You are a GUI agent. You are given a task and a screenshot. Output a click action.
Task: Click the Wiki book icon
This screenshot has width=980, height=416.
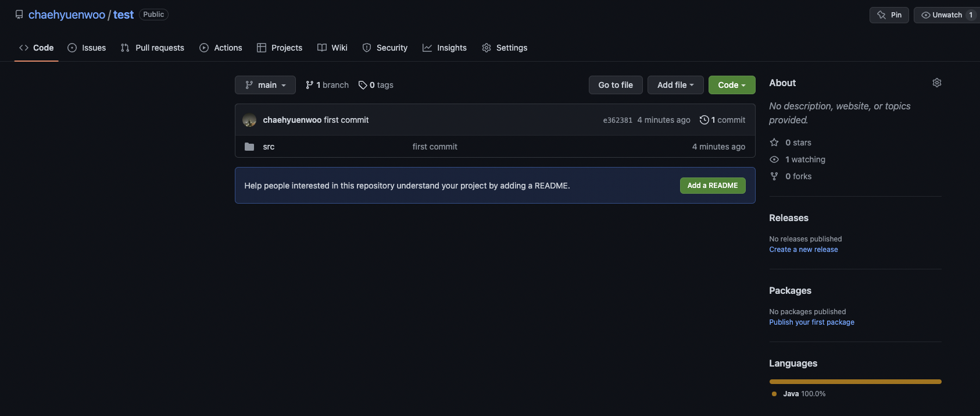pos(322,48)
